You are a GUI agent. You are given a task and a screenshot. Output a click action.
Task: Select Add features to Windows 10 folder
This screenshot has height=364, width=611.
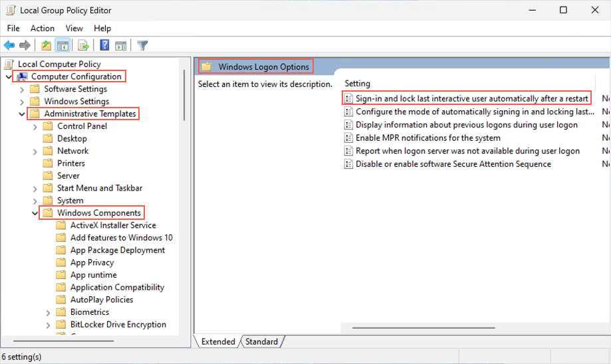(121, 238)
